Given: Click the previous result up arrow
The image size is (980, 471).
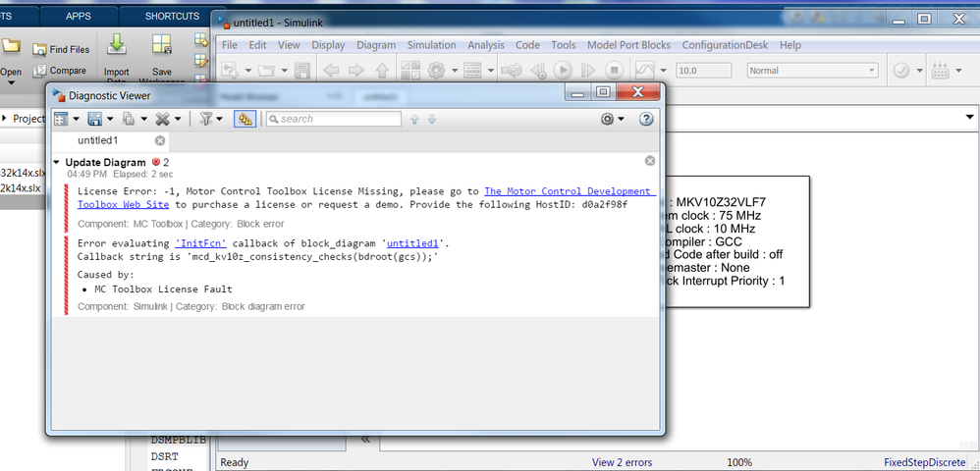Looking at the screenshot, I should (414, 120).
